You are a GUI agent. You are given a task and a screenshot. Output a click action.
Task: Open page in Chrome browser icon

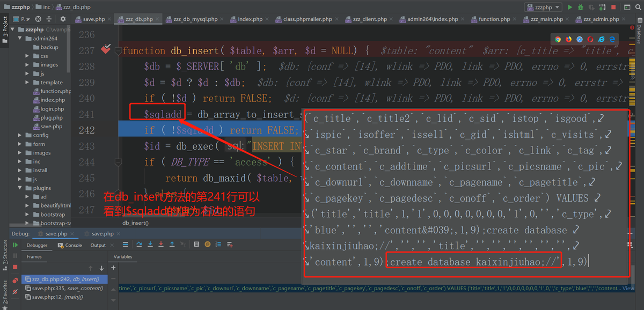click(x=558, y=39)
